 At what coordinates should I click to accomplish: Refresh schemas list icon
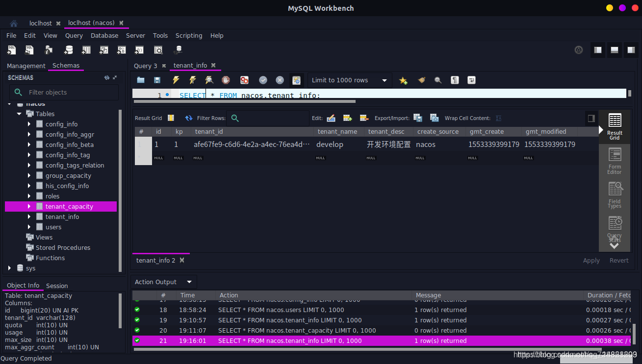pos(107,77)
